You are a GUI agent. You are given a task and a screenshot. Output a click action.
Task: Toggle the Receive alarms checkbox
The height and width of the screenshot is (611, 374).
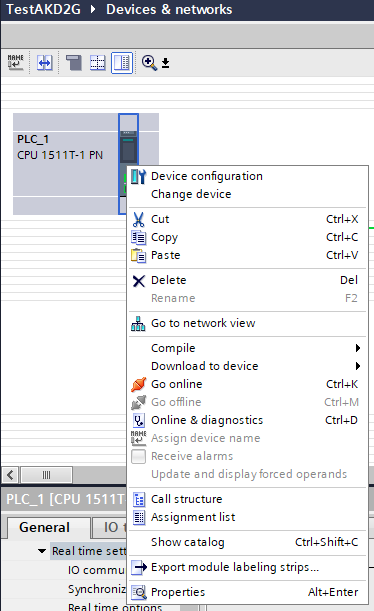click(x=138, y=456)
